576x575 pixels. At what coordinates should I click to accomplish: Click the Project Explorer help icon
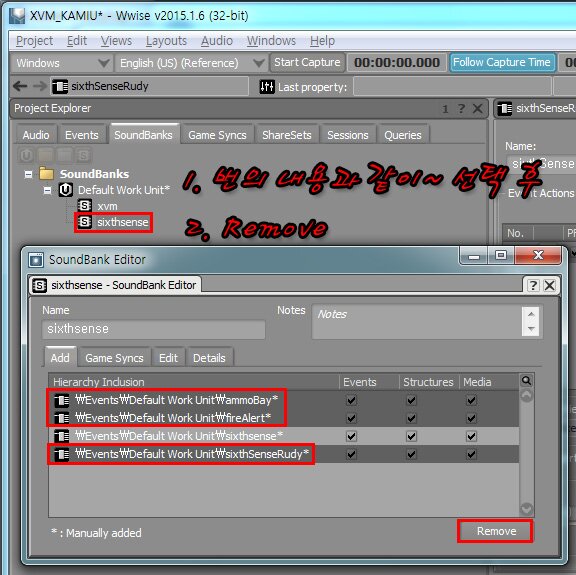tap(461, 108)
